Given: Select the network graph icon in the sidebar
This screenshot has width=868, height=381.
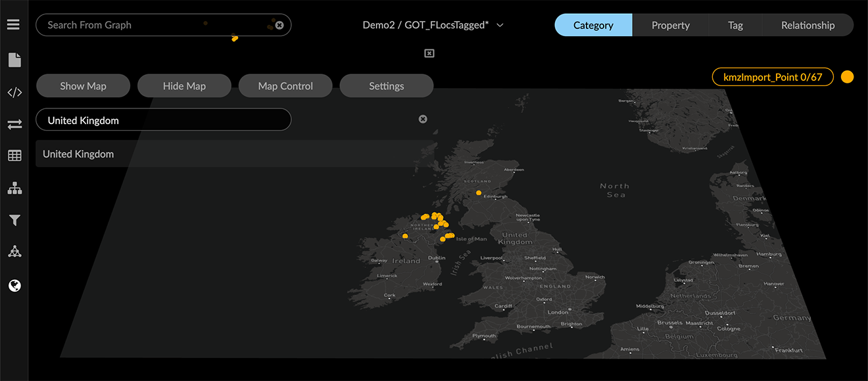Looking at the screenshot, I should coord(14,251).
